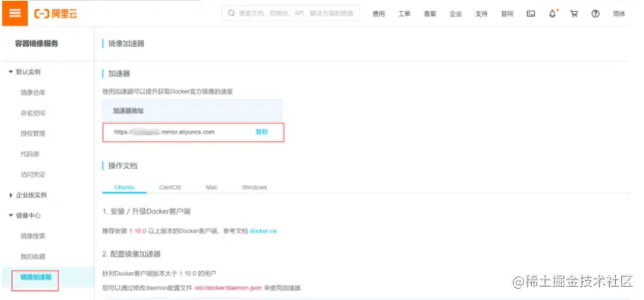Image resolution: width=644 pixels, height=300 pixels.
Task: Click the Alibaba Cloud logo
Action: point(56,14)
